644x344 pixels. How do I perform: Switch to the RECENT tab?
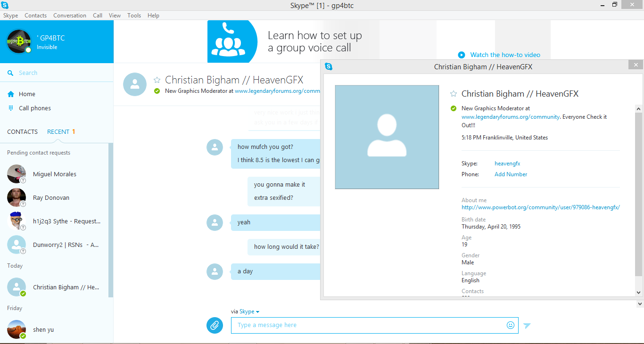click(58, 131)
